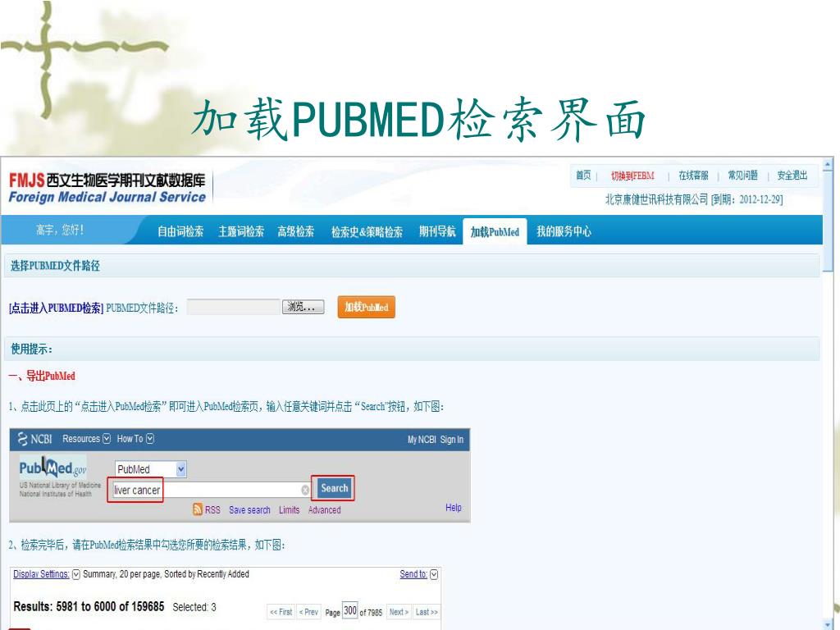Open the 主题词检索 tab

(x=241, y=231)
